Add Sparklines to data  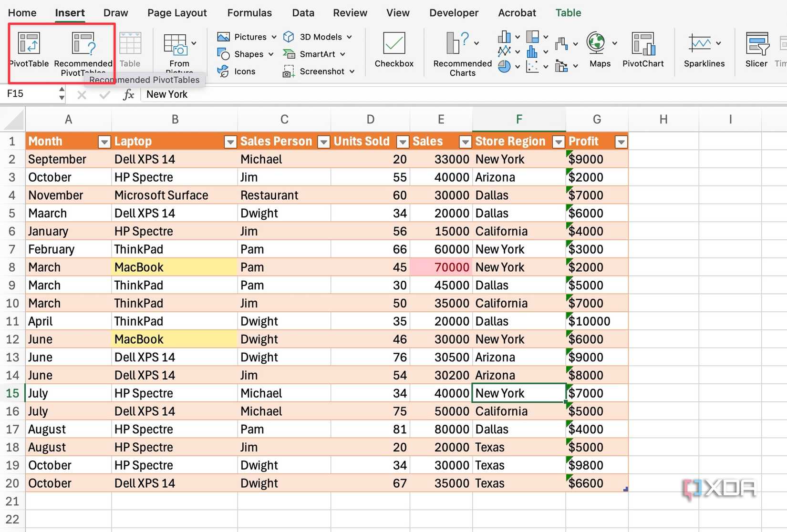[703, 50]
